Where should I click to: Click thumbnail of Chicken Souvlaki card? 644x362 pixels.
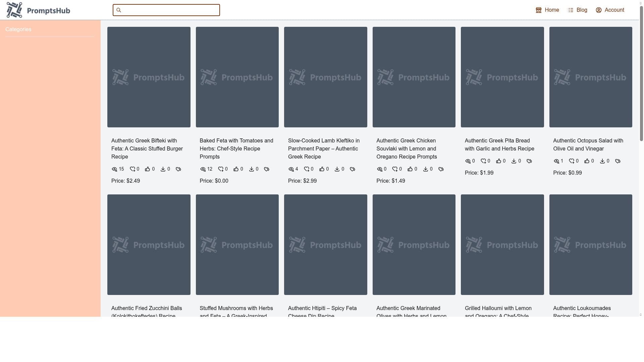(414, 77)
